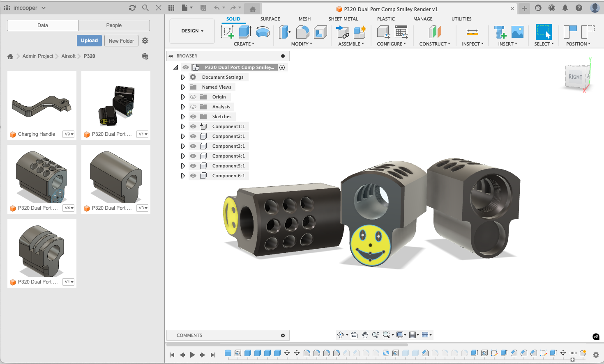Click the New Folder button
Viewport: 604px width, 364px height.
point(121,41)
